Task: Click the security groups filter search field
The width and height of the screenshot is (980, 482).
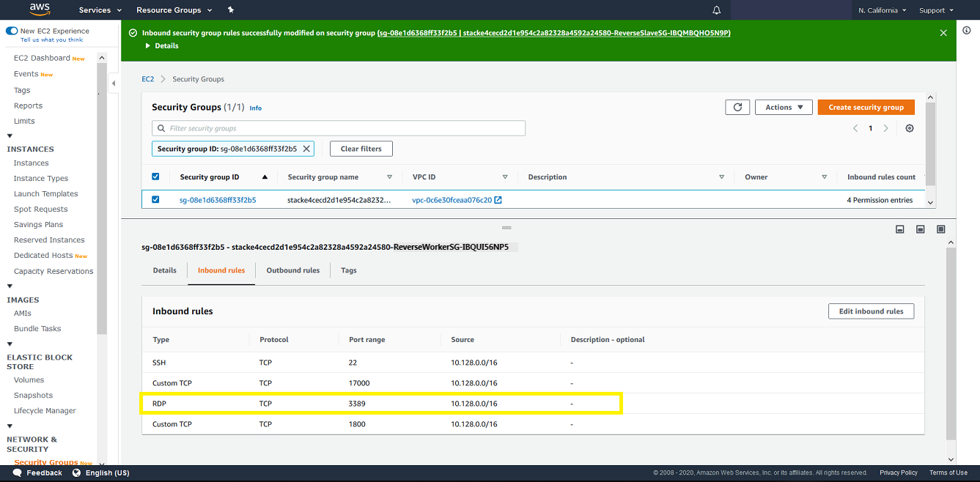Action: point(339,127)
